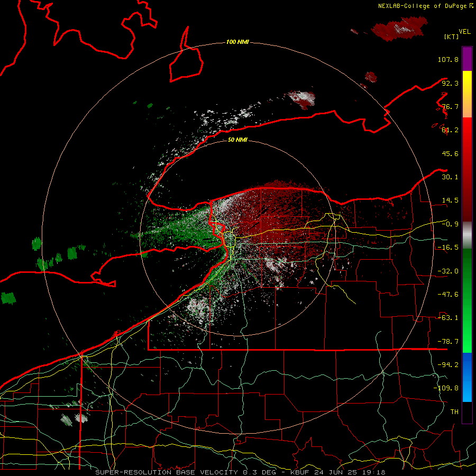
Task: Click the VEL legend title
Action: coord(464,32)
